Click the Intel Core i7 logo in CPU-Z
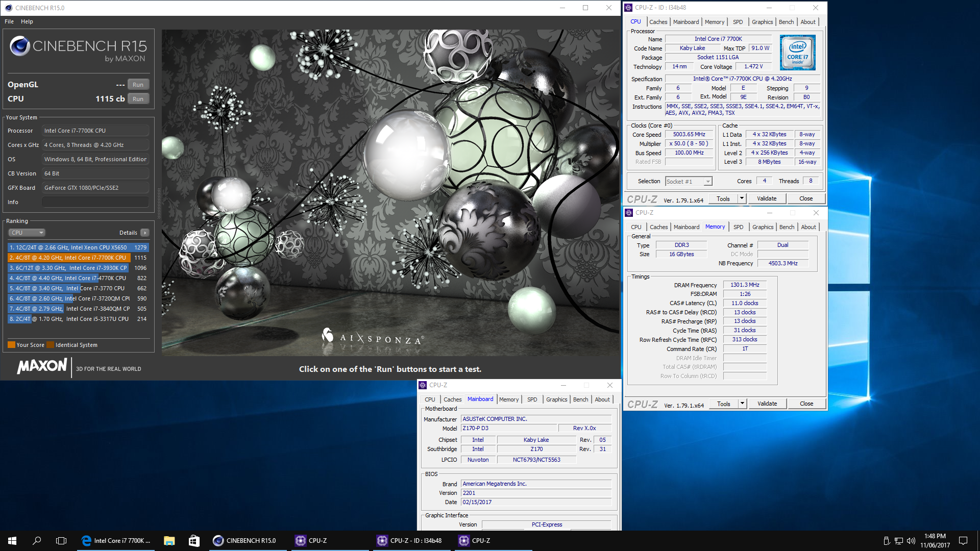This screenshot has width=980, height=551. click(797, 52)
